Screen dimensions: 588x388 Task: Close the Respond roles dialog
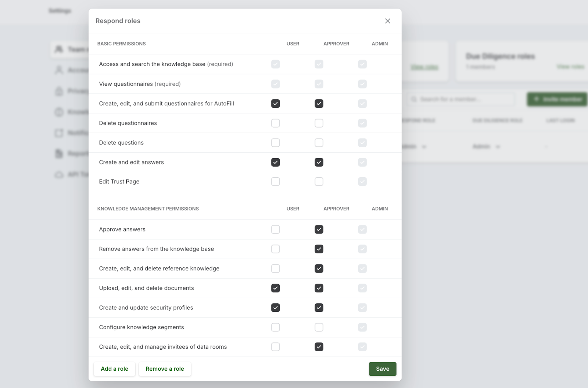387,21
